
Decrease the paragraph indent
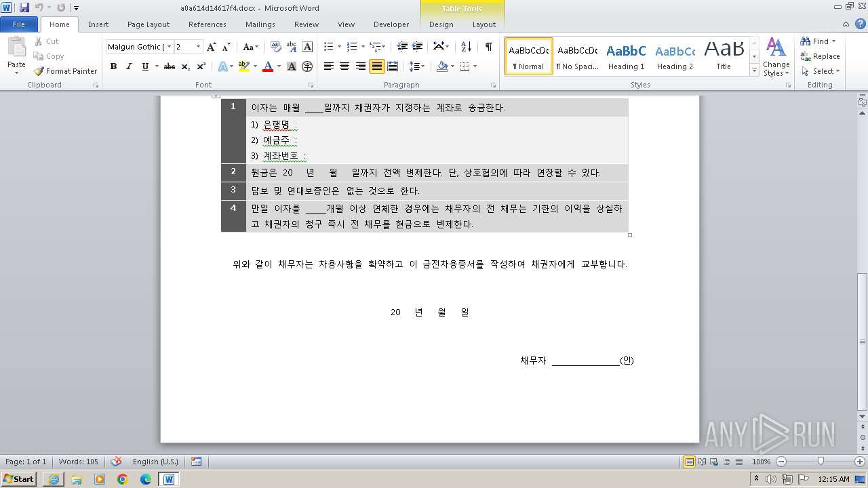[402, 47]
